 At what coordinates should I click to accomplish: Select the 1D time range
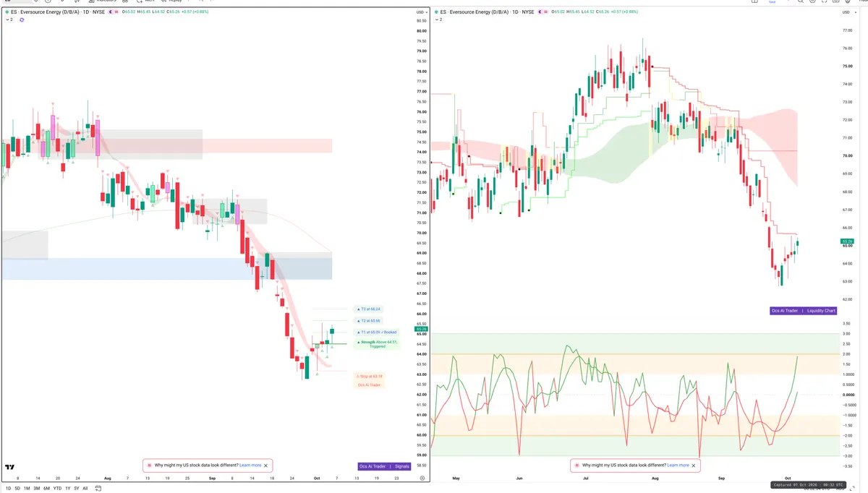[x=8, y=489]
